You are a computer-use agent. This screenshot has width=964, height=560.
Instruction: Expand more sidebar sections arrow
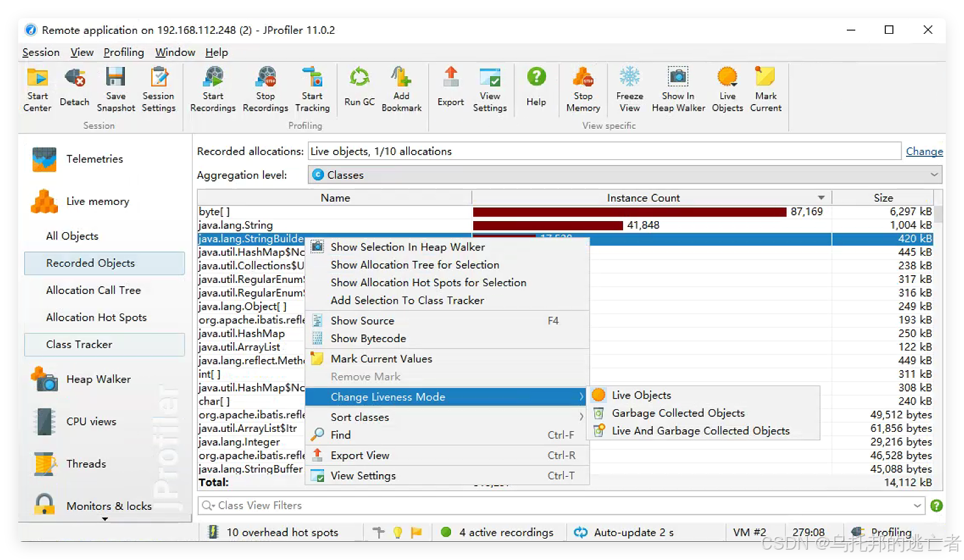(105, 519)
